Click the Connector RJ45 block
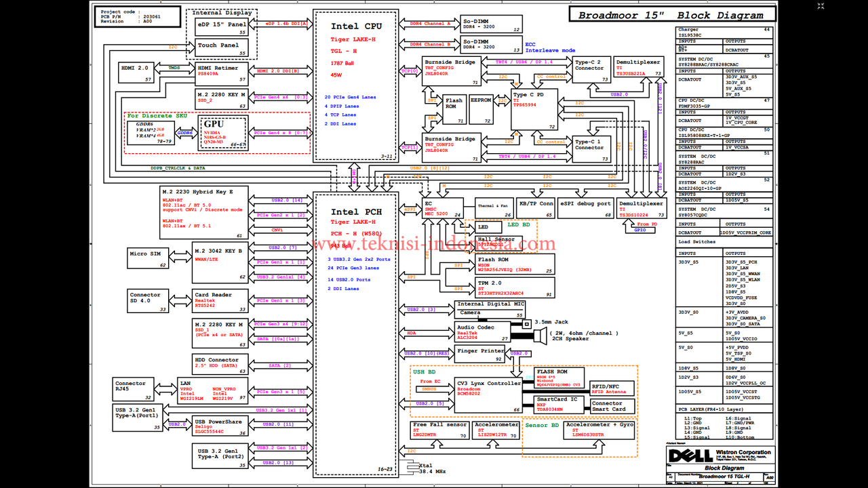The height and width of the screenshot is (488, 868). pyautogui.click(x=132, y=390)
